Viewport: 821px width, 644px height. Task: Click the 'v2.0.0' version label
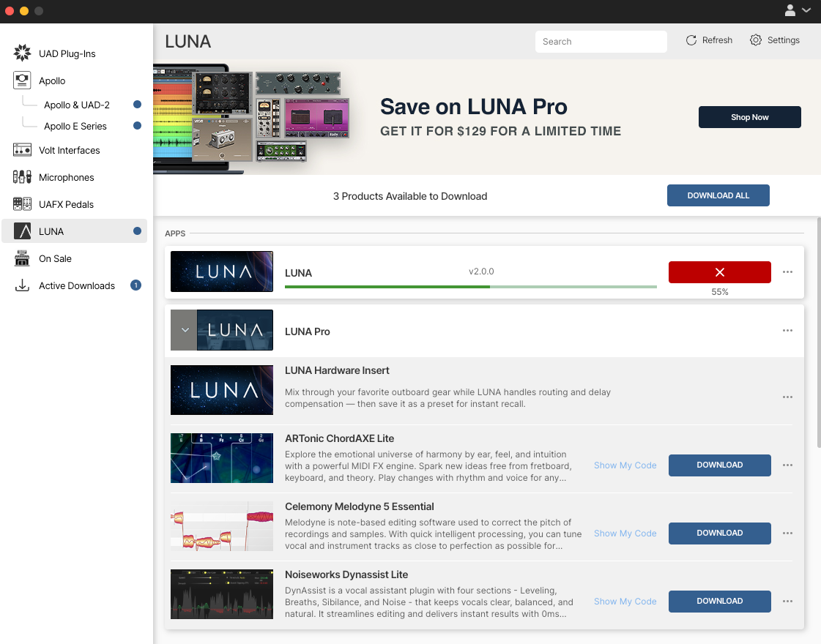point(481,272)
